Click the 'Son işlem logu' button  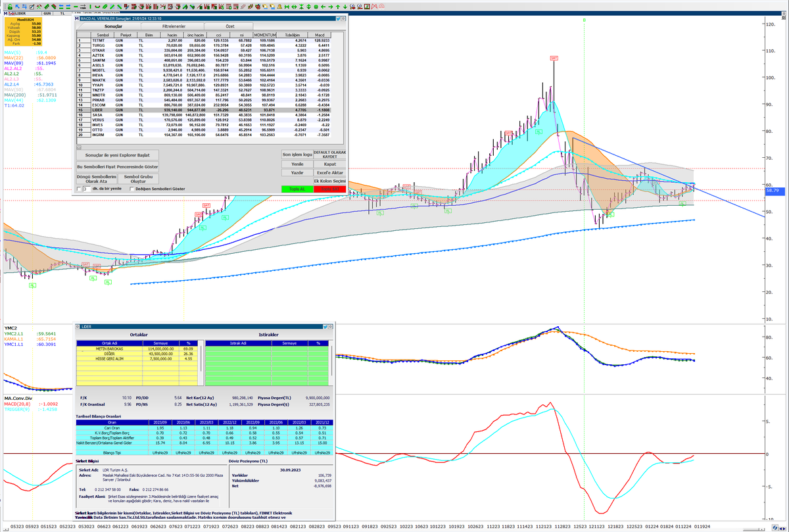tap(297, 155)
